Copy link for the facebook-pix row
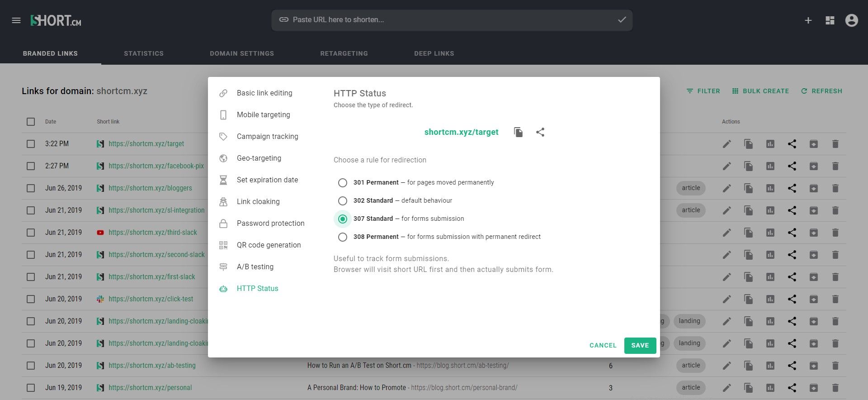The image size is (868, 400). (x=749, y=166)
